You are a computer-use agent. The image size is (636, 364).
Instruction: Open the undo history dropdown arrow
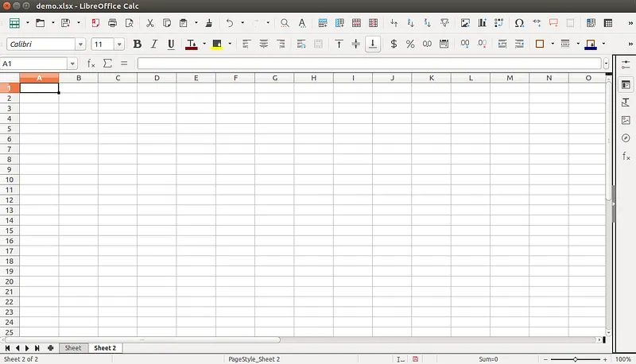[242, 23]
